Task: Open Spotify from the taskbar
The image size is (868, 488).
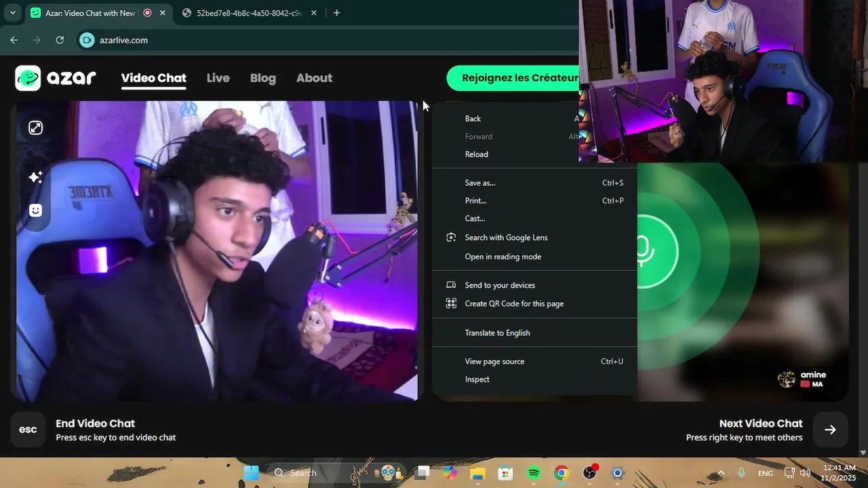Action: click(x=534, y=473)
